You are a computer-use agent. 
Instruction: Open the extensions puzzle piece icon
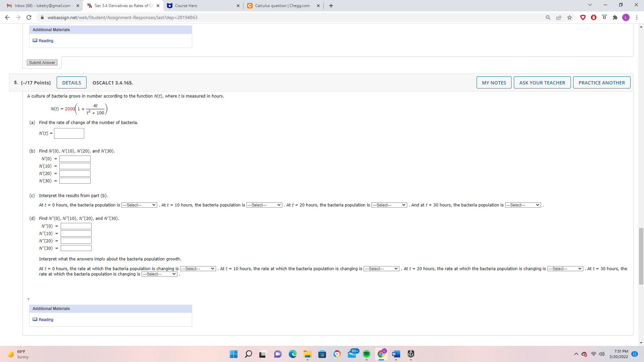[615, 17]
